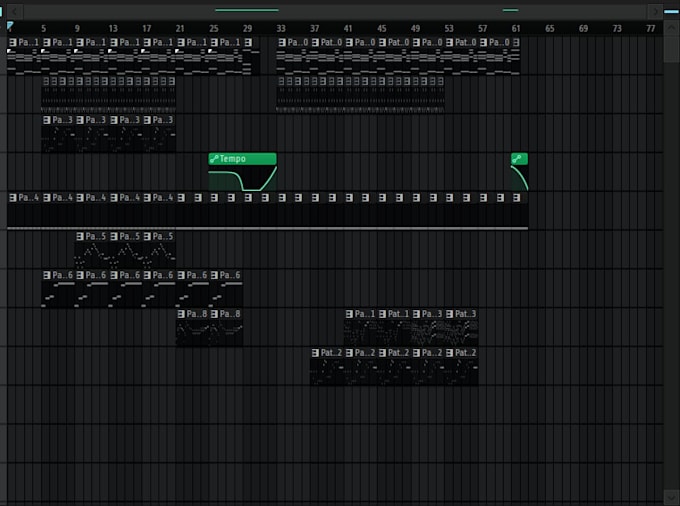Viewport: 680px width, 506px height.
Task: Open clip menu icon of Pat..3 at bar 53
Action: [x=450, y=314]
